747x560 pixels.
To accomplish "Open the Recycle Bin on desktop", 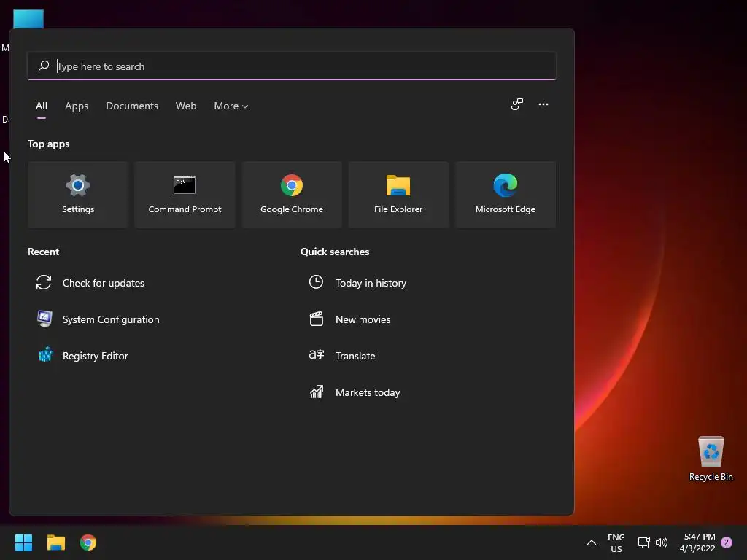I will tap(711, 458).
